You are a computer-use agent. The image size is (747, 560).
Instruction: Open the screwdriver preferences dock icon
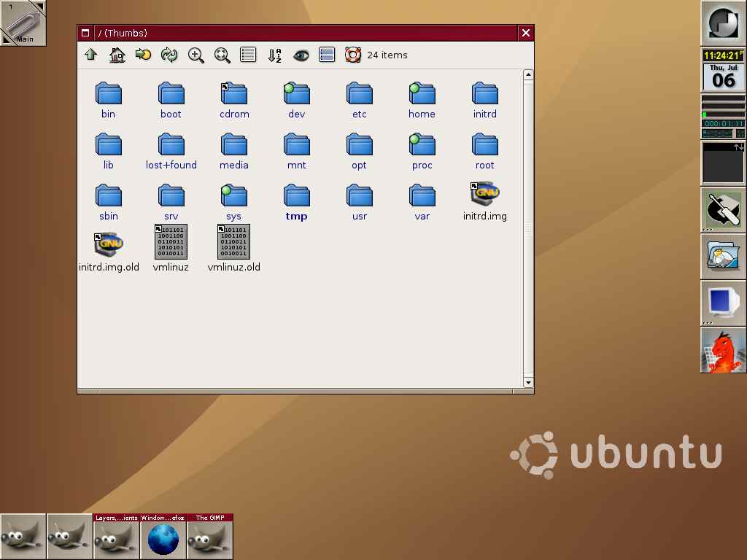723,209
